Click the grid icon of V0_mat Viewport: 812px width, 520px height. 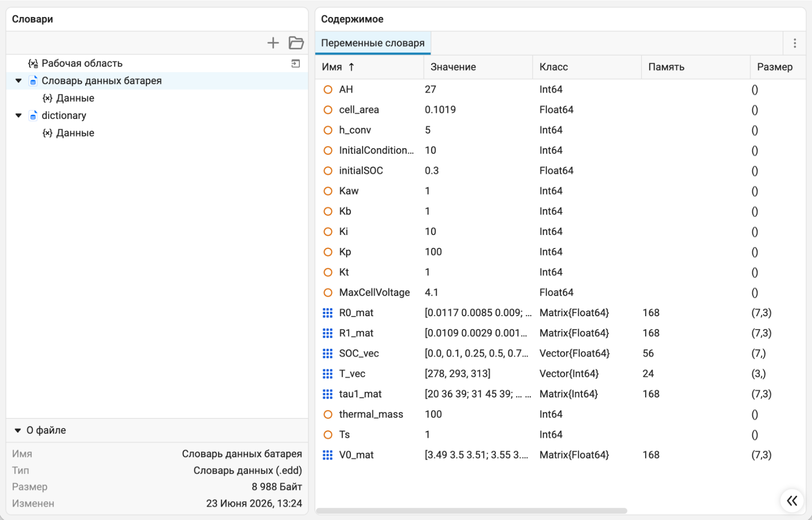click(x=327, y=455)
